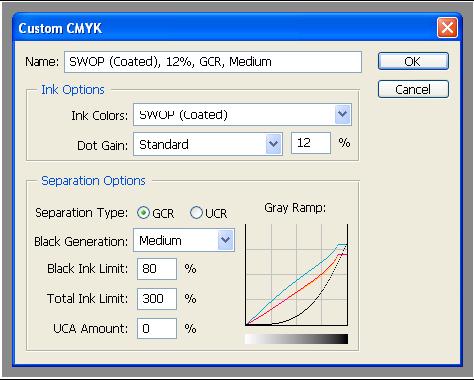Click the Name label
Image resolution: width=474 pixels, height=380 pixels.
42,62
